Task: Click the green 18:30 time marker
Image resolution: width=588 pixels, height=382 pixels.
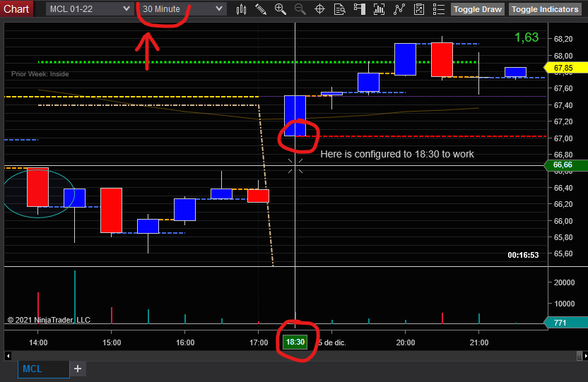Action: click(x=295, y=342)
